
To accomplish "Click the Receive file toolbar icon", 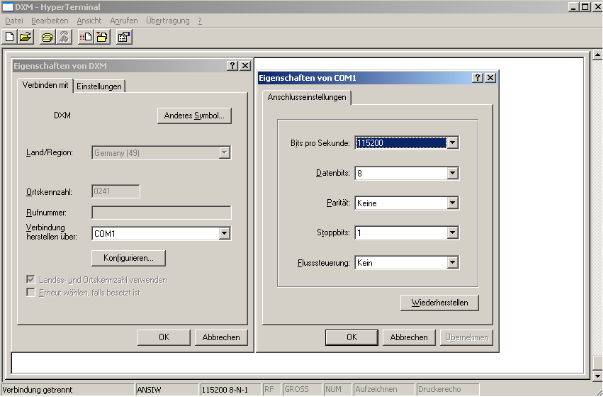I will pos(102,37).
